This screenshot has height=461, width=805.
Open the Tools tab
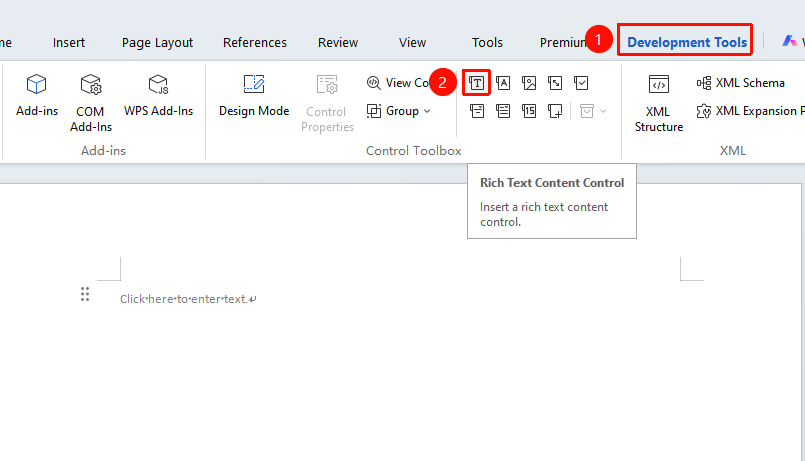487,43
